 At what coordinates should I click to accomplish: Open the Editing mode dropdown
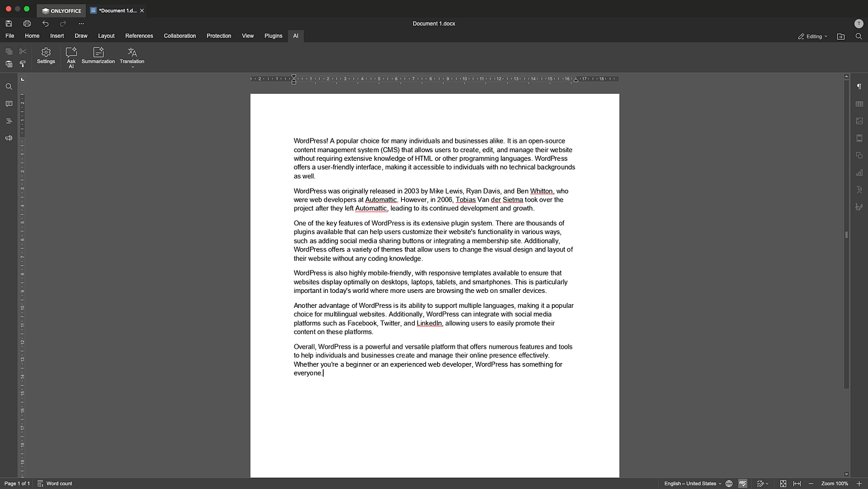click(813, 37)
